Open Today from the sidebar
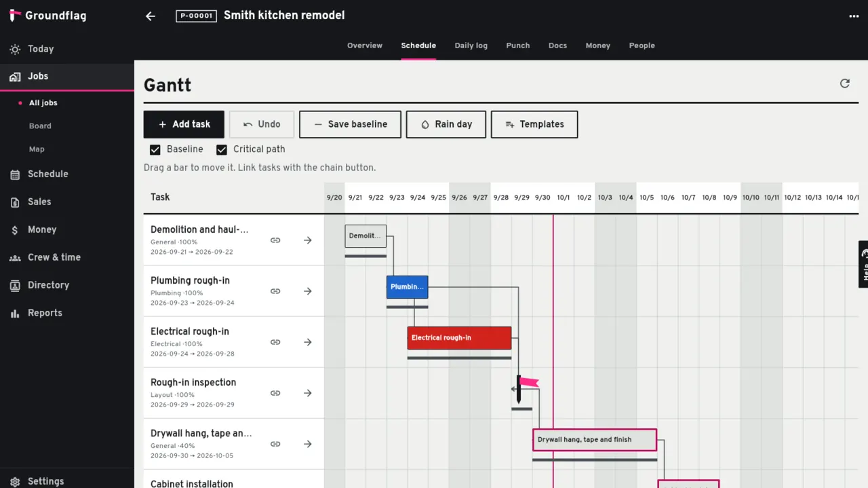This screenshot has height=488, width=868. 67,49
